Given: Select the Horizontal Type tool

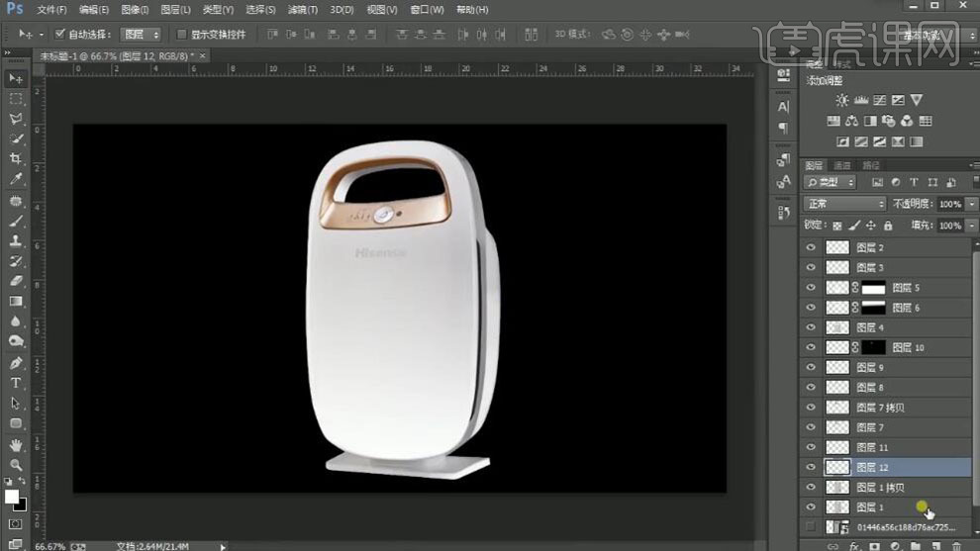Looking at the screenshot, I should (x=16, y=383).
